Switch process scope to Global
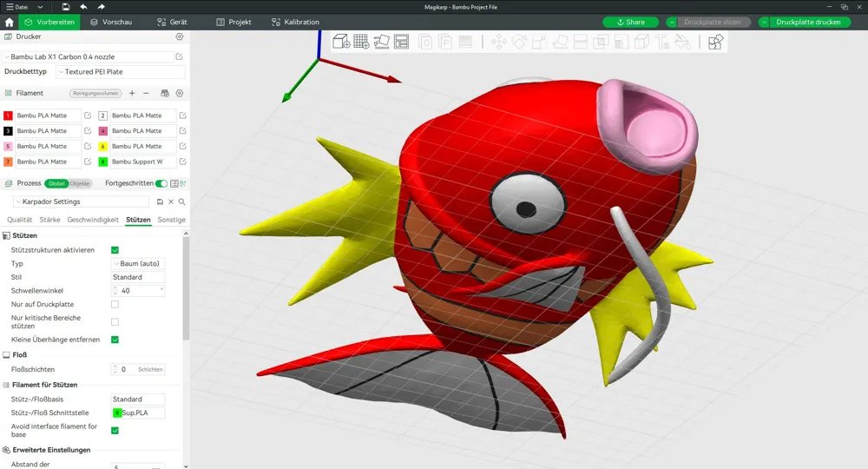The height and width of the screenshot is (469, 868). point(56,183)
